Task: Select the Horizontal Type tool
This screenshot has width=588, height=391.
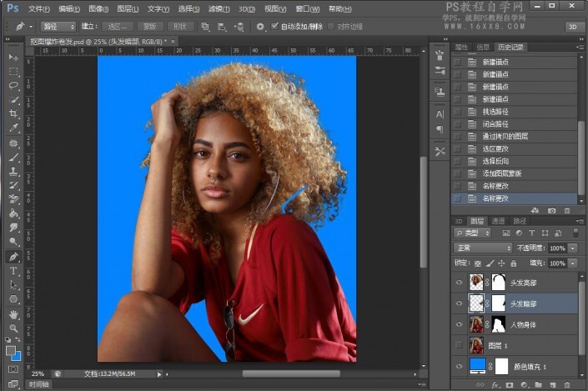Action: coord(13,271)
